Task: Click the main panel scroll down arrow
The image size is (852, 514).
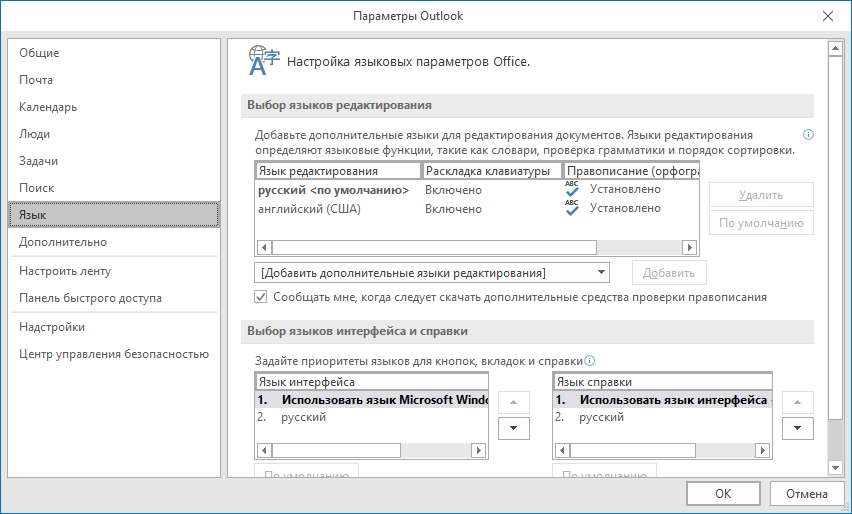Action: [x=835, y=467]
